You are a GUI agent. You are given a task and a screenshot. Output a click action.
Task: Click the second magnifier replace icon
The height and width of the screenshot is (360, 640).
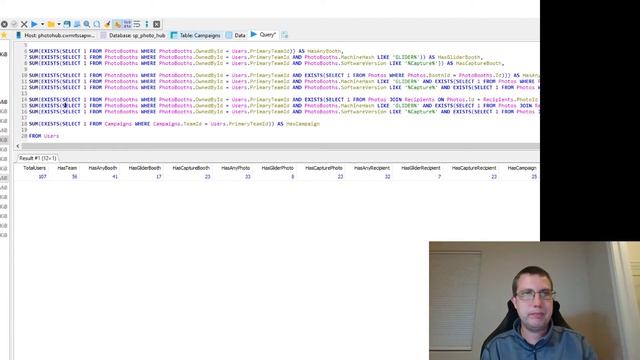pyautogui.click(x=97, y=24)
